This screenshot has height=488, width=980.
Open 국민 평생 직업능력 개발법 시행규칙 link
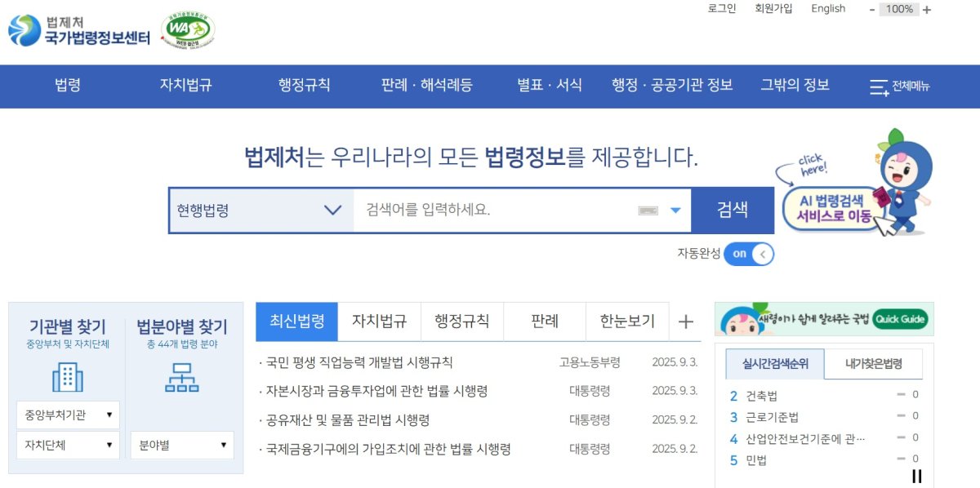tap(355, 362)
